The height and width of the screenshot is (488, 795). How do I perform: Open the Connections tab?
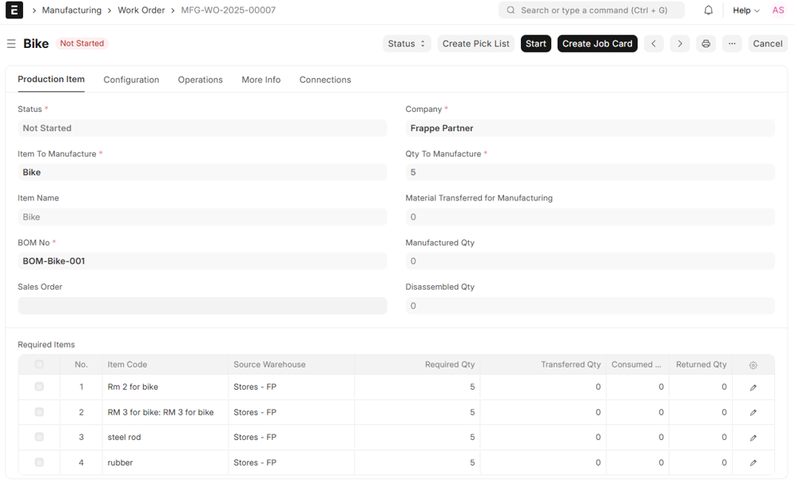[325, 80]
